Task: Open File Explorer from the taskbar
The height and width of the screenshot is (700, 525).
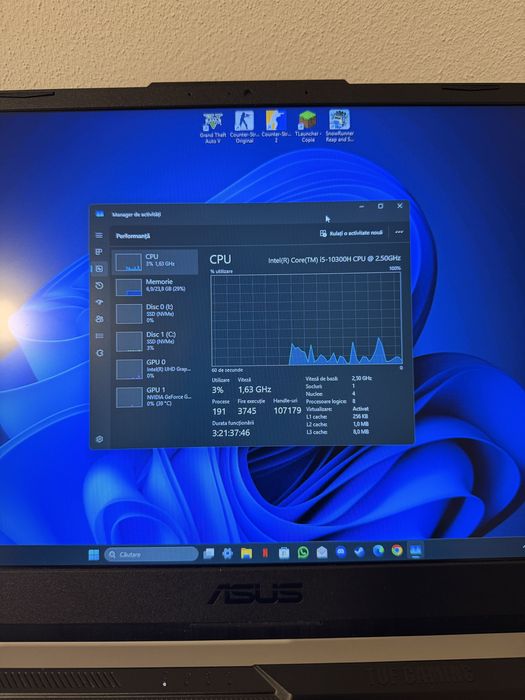Action: point(246,554)
